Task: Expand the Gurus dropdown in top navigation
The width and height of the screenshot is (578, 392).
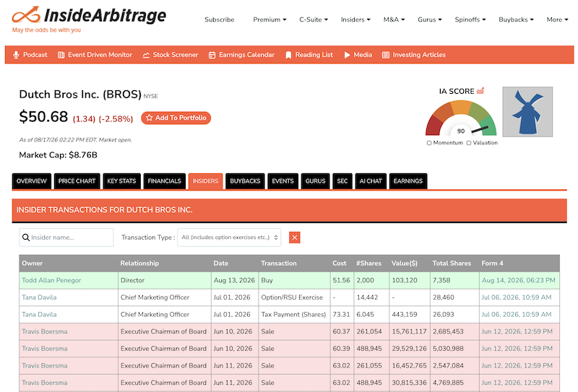Action: click(x=429, y=19)
